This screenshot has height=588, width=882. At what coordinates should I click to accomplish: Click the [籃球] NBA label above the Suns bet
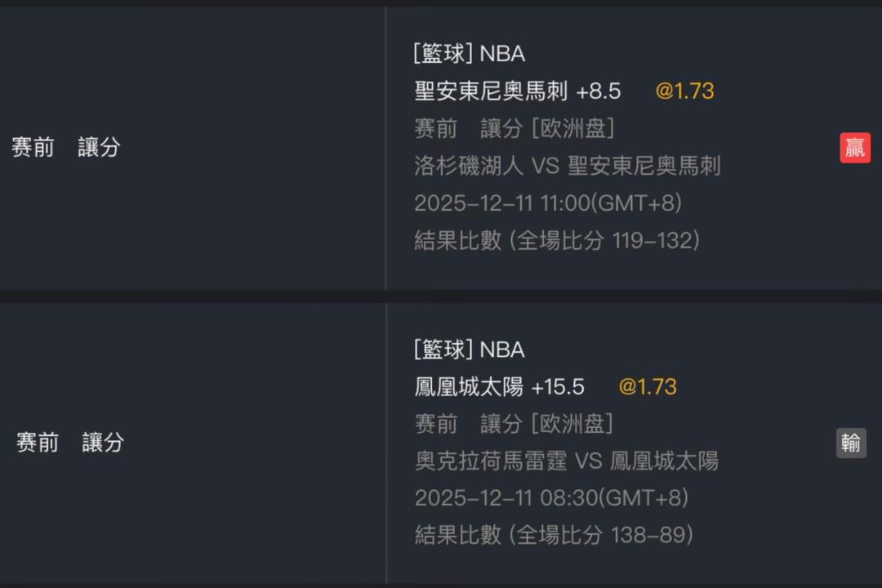click(469, 350)
